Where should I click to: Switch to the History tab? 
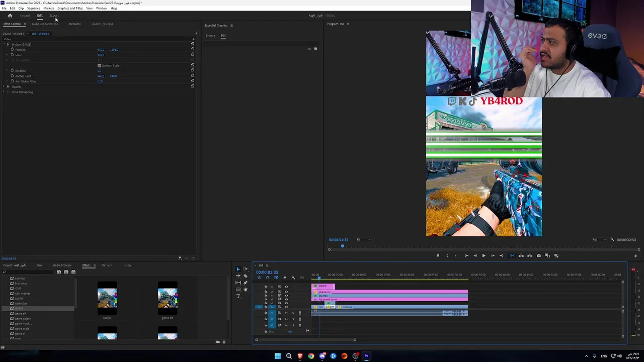point(127,265)
